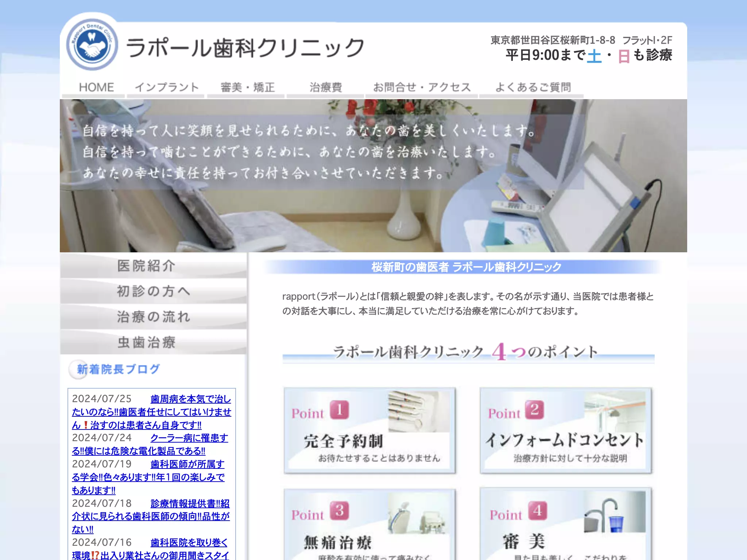Open the 2024/07/19 歯科医師が所属する学会 blog link
The image size is (747, 560).
pyautogui.click(x=148, y=477)
